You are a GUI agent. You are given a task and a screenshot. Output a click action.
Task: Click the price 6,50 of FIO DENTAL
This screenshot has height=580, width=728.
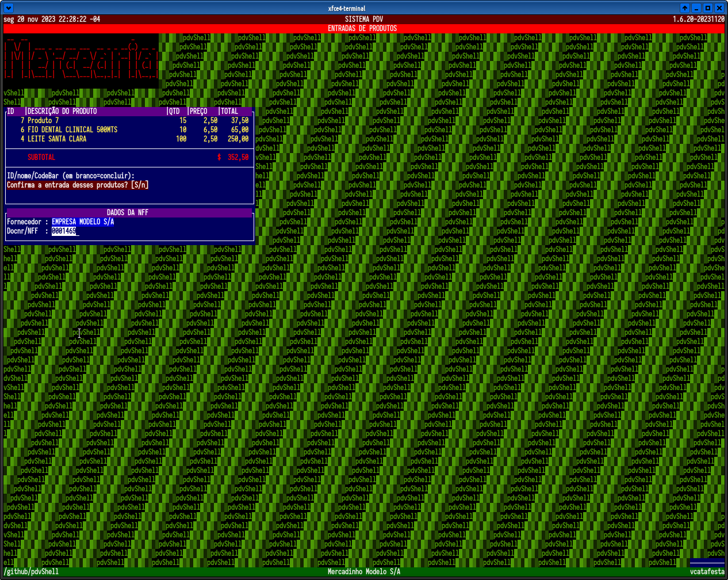point(210,129)
